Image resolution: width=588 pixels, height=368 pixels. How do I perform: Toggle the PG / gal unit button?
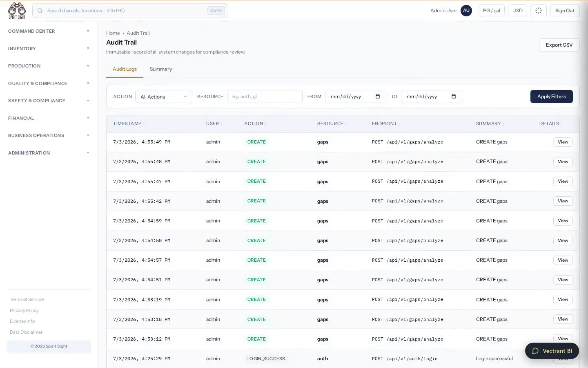click(x=492, y=11)
